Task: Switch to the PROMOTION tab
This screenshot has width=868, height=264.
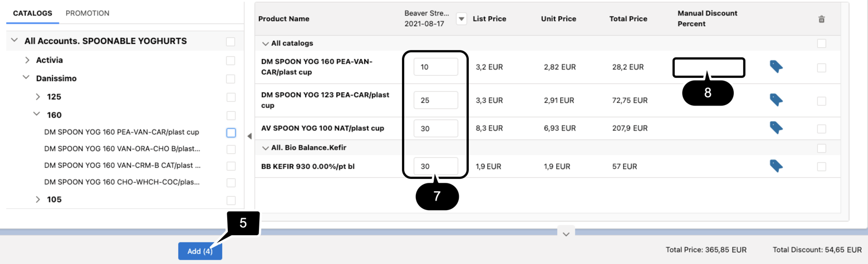Action: click(87, 13)
